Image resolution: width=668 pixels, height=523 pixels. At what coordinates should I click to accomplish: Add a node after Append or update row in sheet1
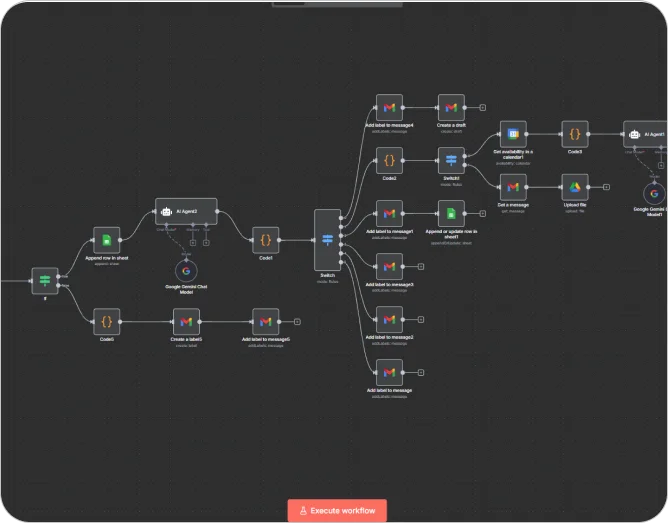pyautogui.click(x=483, y=213)
